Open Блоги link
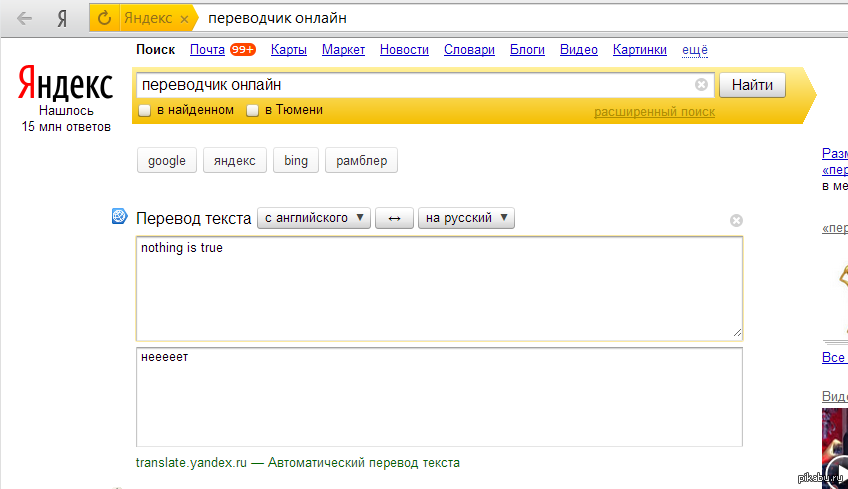The width and height of the screenshot is (848, 489). pos(527,50)
